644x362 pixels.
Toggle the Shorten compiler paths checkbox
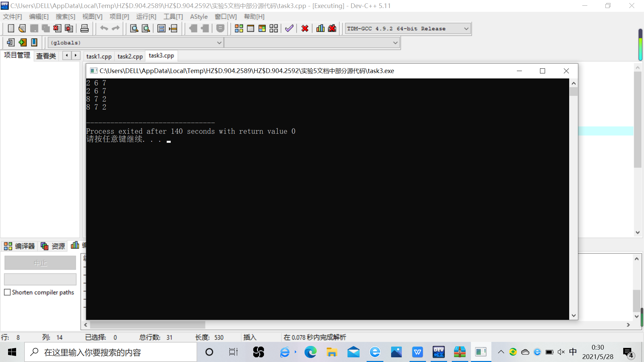click(x=7, y=292)
